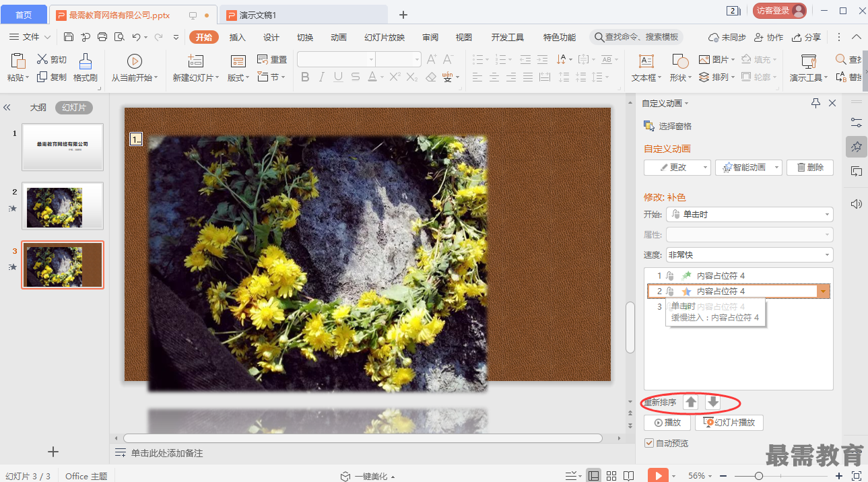The height and width of the screenshot is (482, 868).
Task: Open presentation tools (演示工具) icon
Action: [x=809, y=61]
